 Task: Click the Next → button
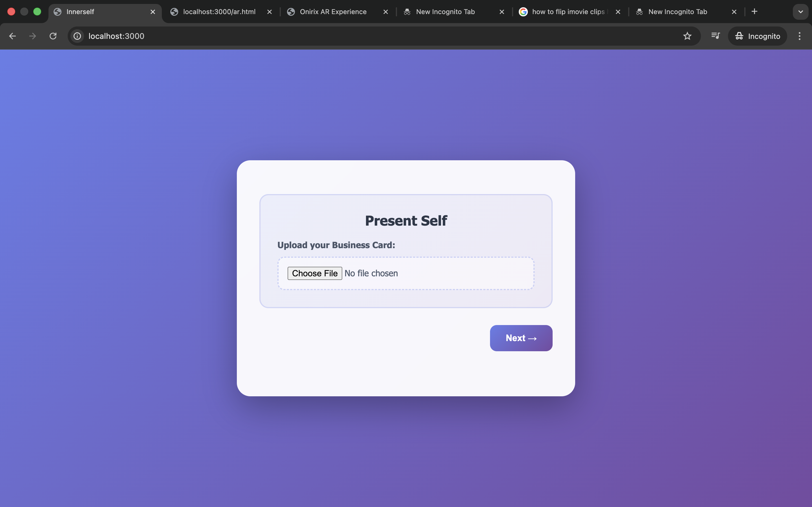[521, 338]
